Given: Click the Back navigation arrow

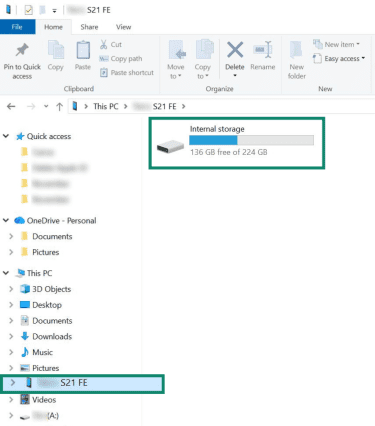Looking at the screenshot, I should (11, 106).
